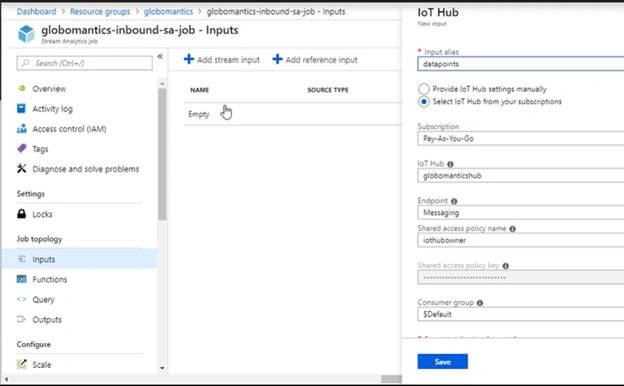Click the SOURCE TYPE column header
624x386 pixels.
(328, 90)
